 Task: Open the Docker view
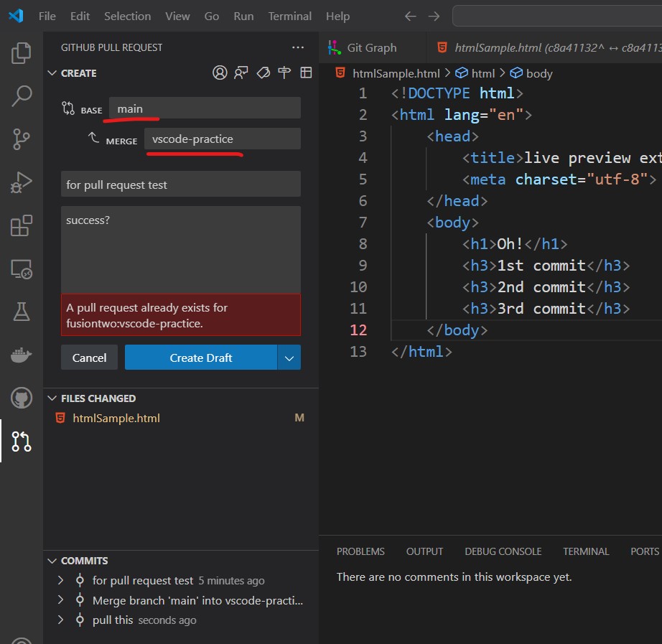pyautogui.click(x=21, y=355)
